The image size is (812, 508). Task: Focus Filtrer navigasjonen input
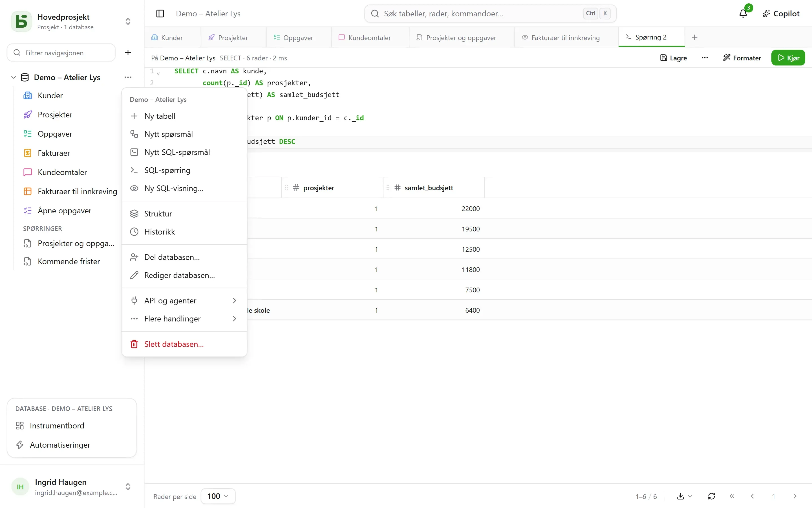[x=61, y=52]
